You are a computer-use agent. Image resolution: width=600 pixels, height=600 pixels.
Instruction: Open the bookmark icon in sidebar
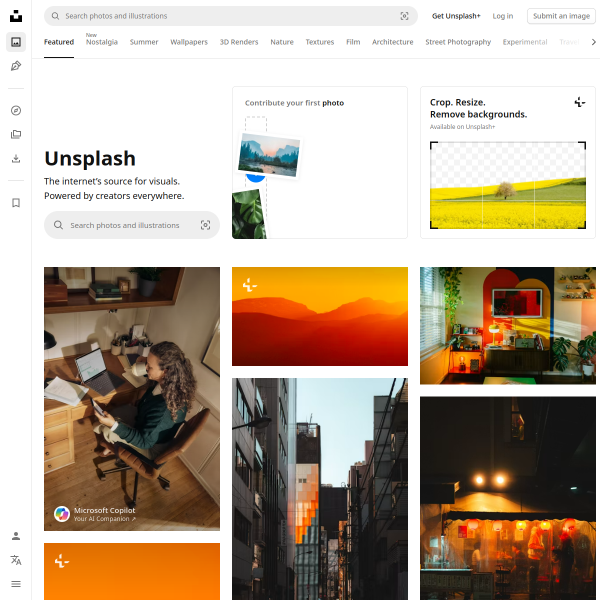tap(16, 203)
